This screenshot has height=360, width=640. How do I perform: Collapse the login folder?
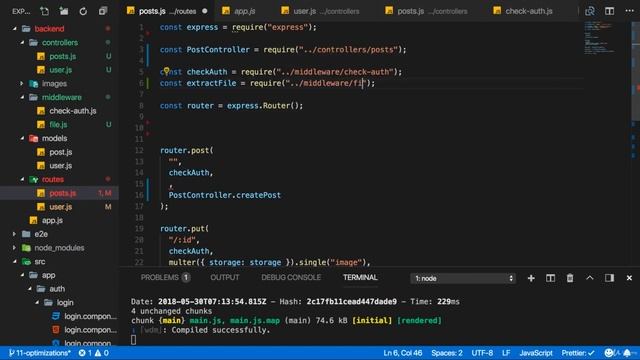[37, 302]
